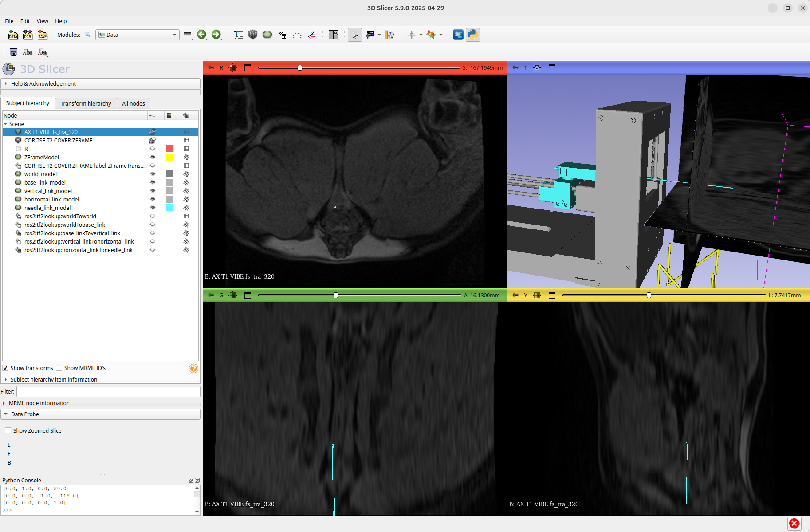The width and height of the screenshot is (810, 532).
Task: Open the view layout selector icon
Action: 334,35
